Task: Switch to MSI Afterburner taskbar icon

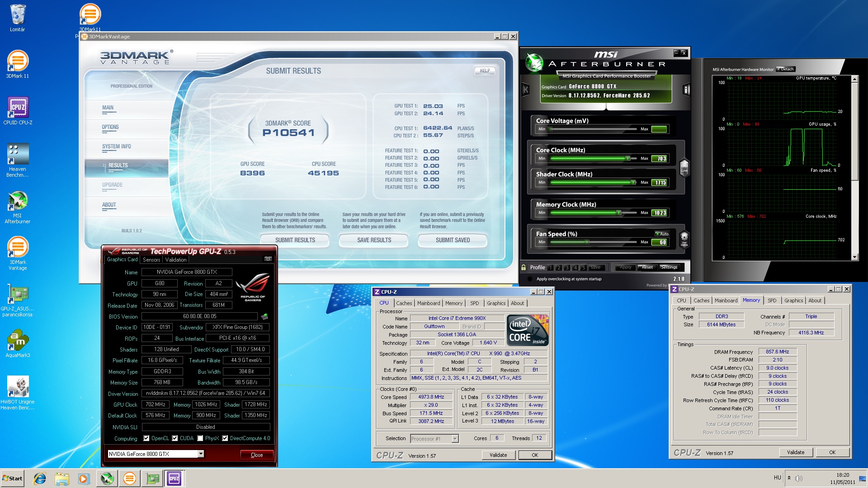Action: tap(107, 479)
